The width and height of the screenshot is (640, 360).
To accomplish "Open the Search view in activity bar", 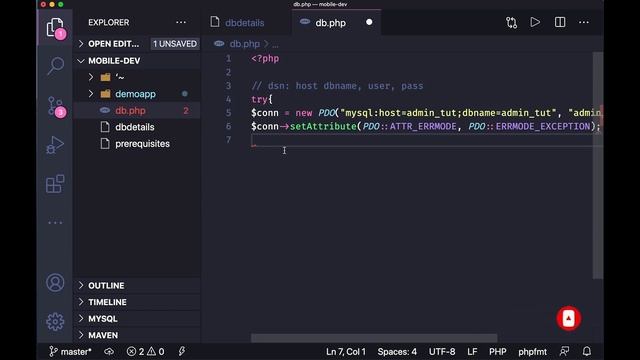I will [x=55, y=66].
